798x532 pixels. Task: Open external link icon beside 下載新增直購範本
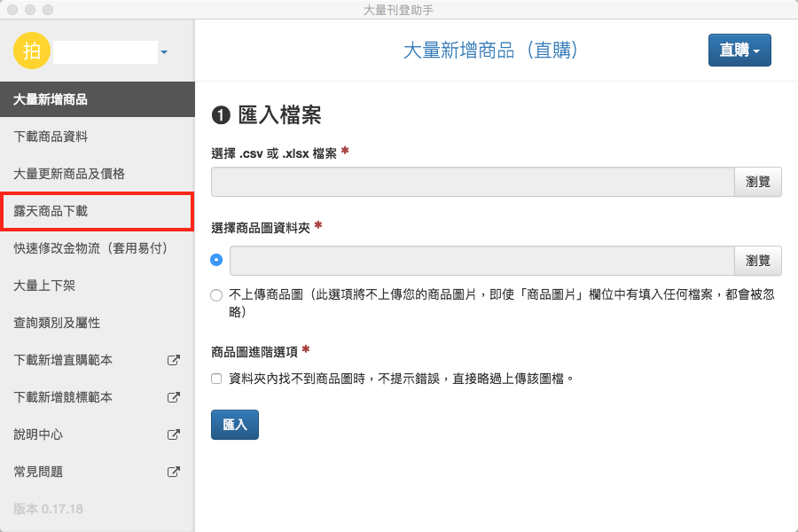point(174,361)
